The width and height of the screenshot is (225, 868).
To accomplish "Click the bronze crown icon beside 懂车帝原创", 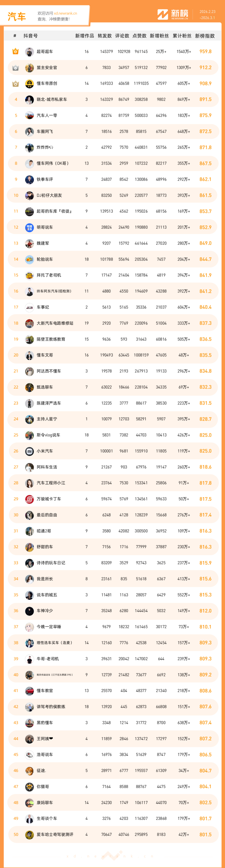I will tap(15, 84).
